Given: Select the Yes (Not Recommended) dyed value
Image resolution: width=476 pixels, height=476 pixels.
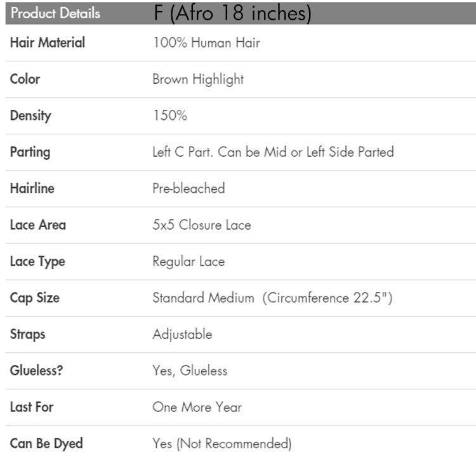Looking at the screenshot, I should [222, 444].
